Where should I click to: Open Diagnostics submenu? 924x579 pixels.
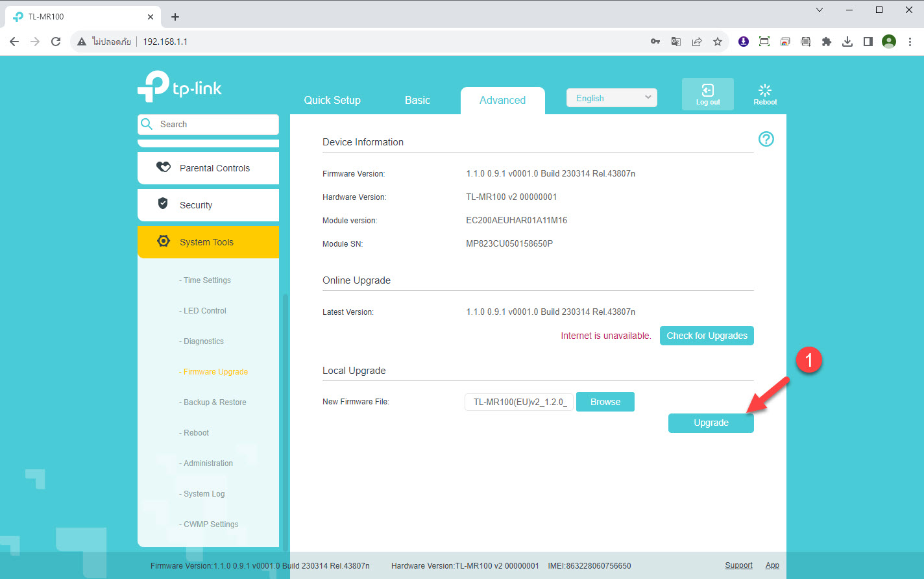[x=201, y=341]
